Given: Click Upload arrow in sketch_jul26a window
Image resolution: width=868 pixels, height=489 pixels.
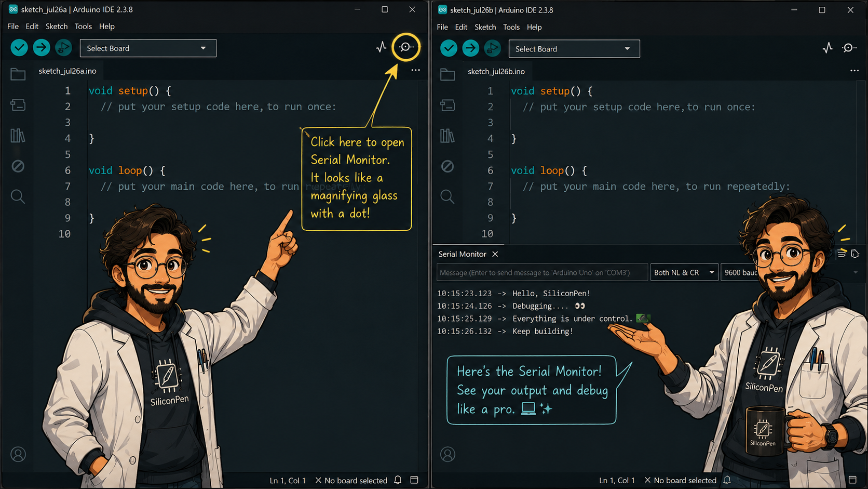Looking at the screenshot, I should click(x=42, y=48).
